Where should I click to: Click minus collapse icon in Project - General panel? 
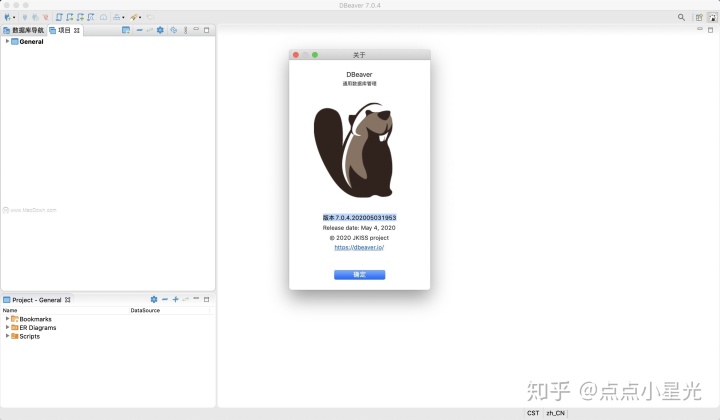pos(165,299)
